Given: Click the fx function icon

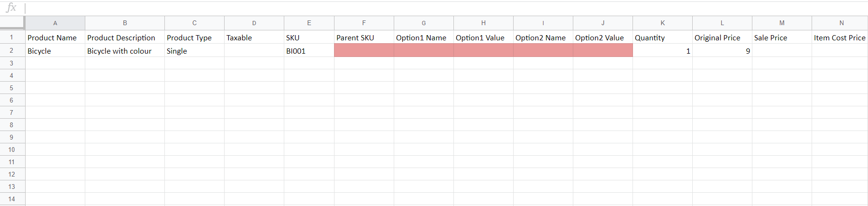Looking at the screenshot, I should coord(11,8).
